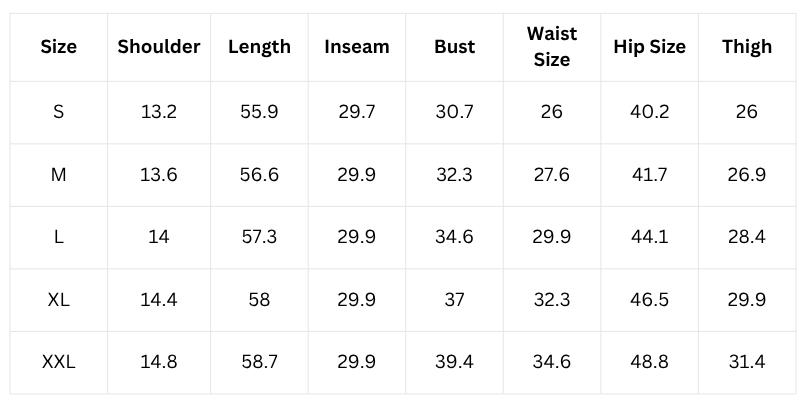The width and height of the screenshot is (800, 400).
Task: Click the Bust column header
Action: 454,47
